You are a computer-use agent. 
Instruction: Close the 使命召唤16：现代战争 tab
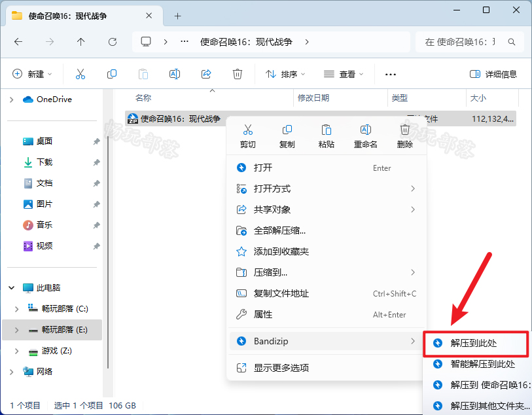point(149,16)
